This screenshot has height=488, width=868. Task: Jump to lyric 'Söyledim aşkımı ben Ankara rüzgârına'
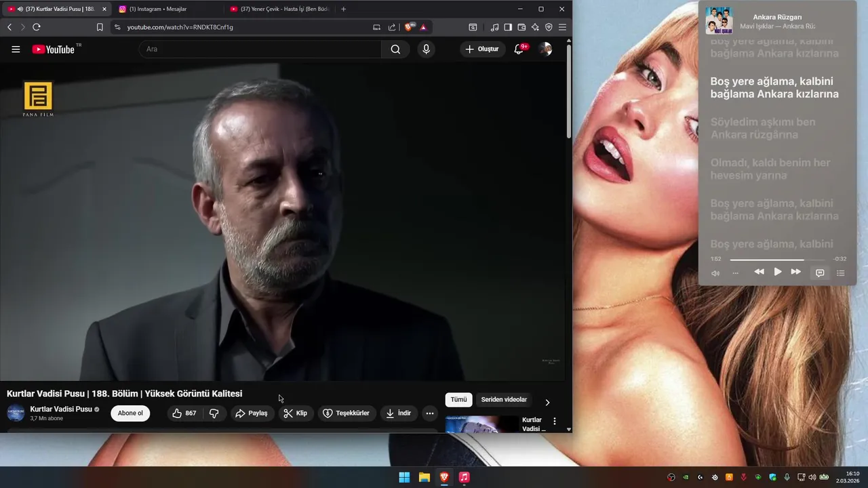763,128
